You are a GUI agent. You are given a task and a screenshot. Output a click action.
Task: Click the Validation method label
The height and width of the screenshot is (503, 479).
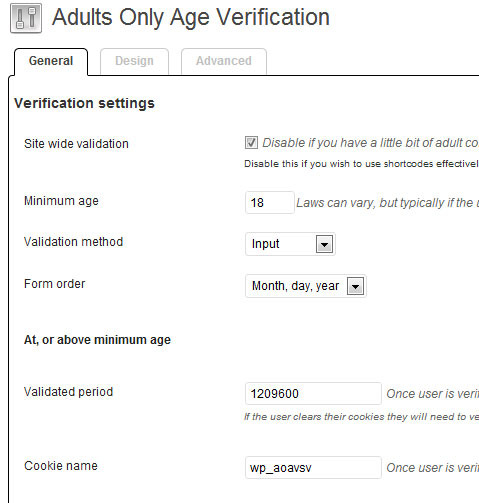(74, 242)
